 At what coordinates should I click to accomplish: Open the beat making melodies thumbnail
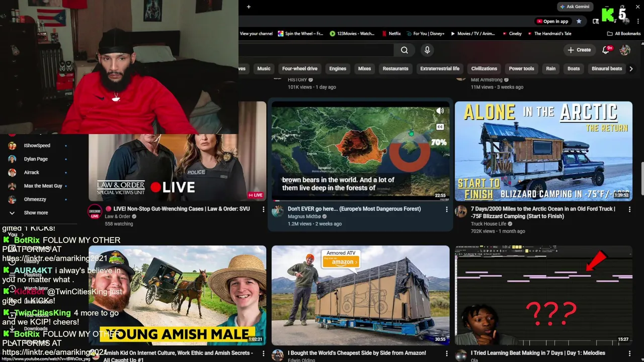coord(543,295)
